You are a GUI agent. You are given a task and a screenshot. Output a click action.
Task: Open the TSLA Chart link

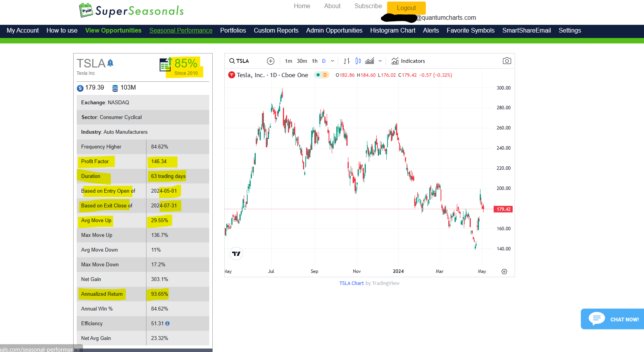click(351, 283)
